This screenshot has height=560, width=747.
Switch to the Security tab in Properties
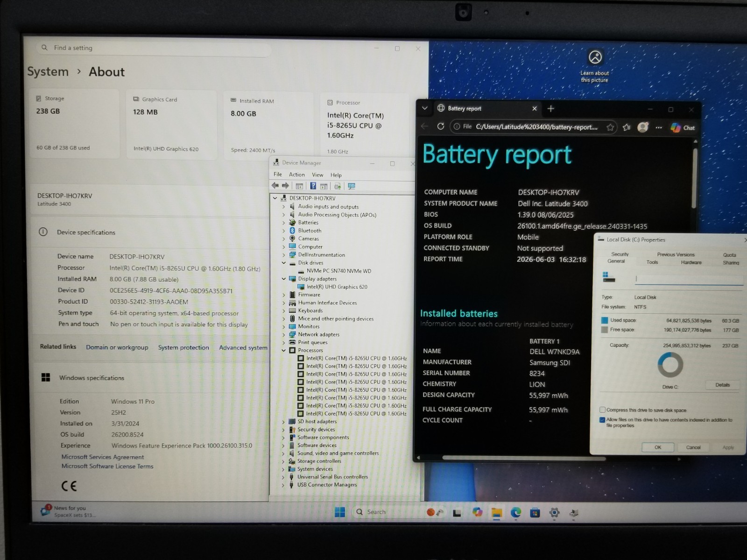[x=620, y=254]
